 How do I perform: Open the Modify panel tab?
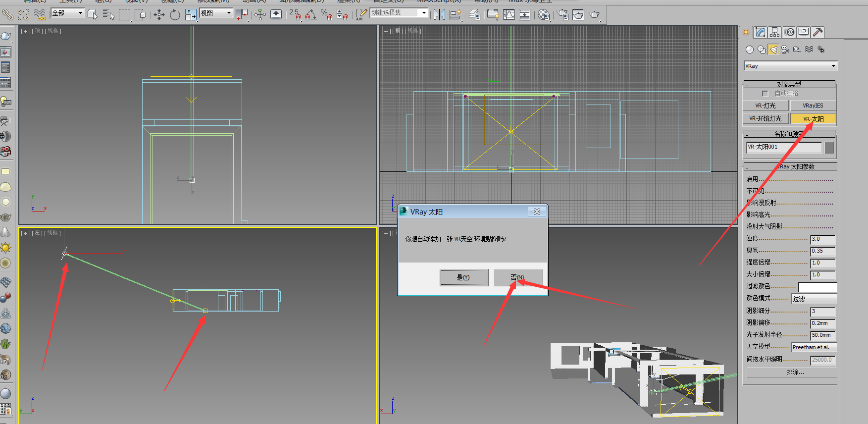[761, 33]
